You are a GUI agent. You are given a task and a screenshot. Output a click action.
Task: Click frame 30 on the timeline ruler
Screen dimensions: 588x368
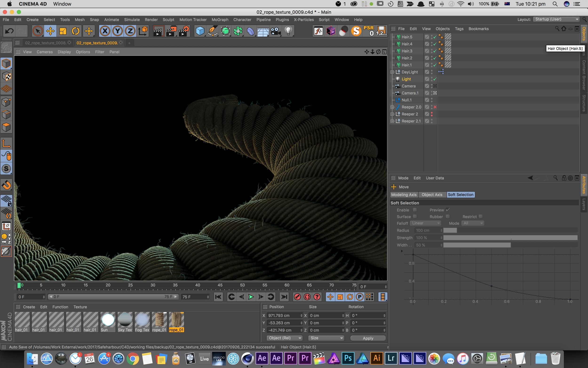point(153,285)
